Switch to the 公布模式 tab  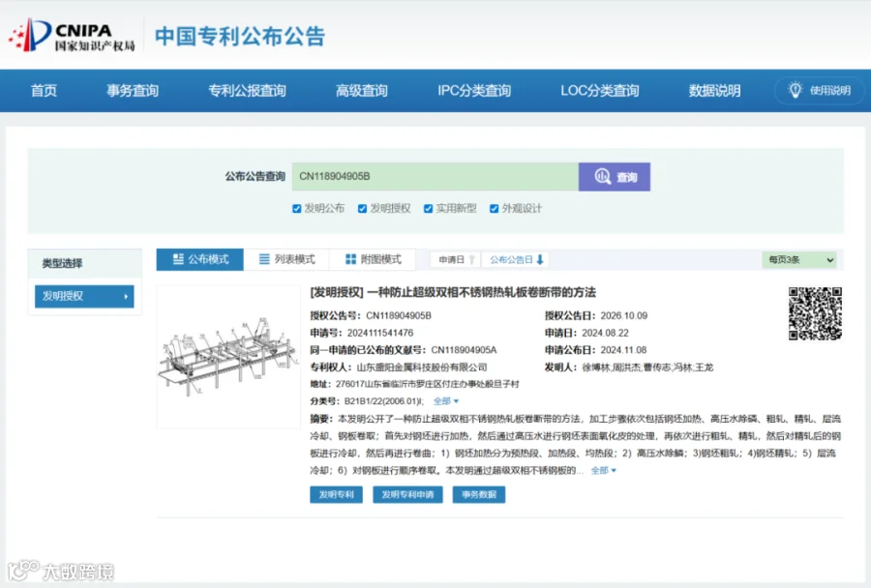tap(200, 259)
